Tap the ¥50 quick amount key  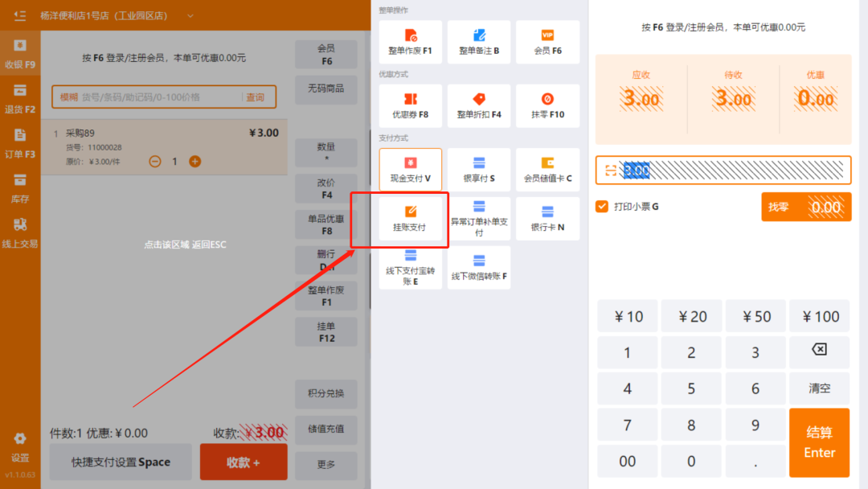[x=755, y=316]
